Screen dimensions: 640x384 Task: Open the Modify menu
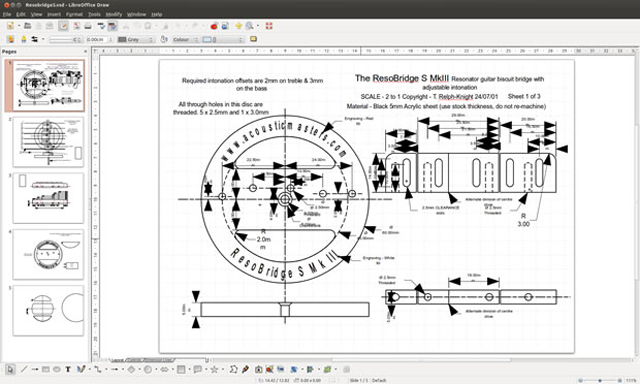tap(114, 14)
